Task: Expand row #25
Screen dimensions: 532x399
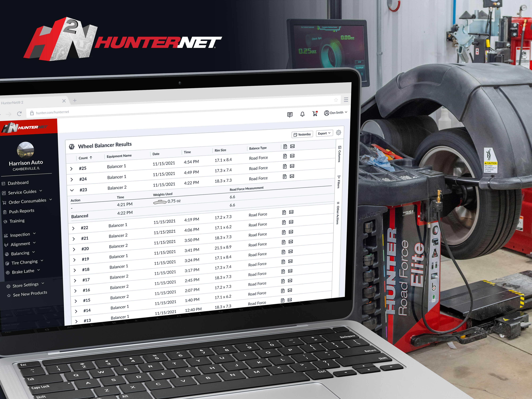Action: tap(71, 169)
